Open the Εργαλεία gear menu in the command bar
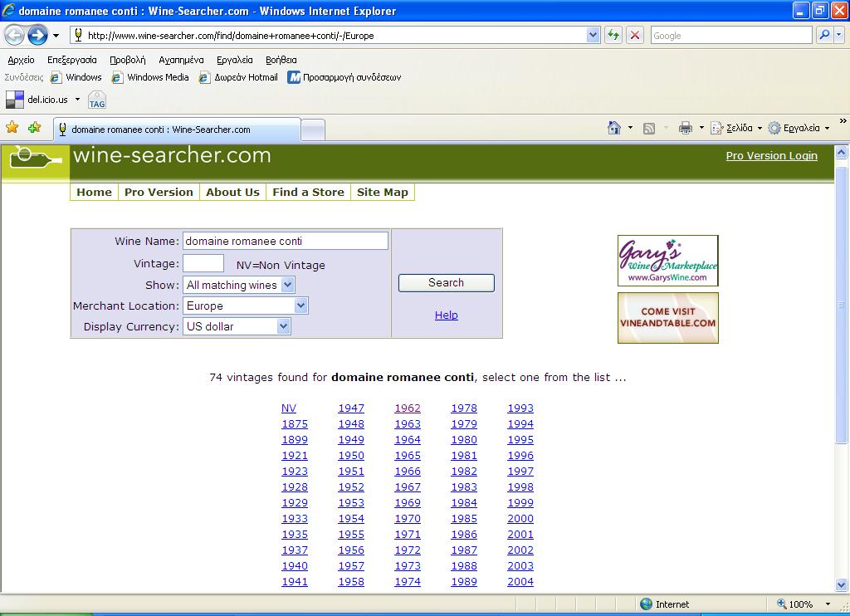This screenshot has height=616, width=850. pos(799,128)
